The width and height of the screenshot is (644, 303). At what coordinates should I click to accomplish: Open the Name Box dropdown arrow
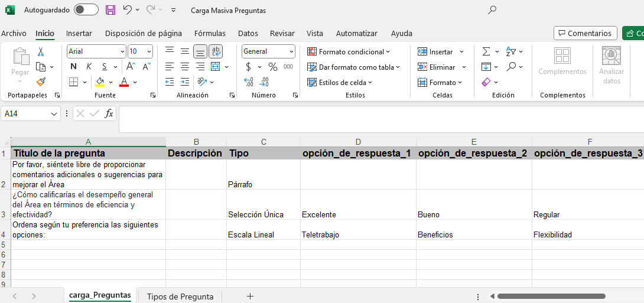[x=54, y=113]
